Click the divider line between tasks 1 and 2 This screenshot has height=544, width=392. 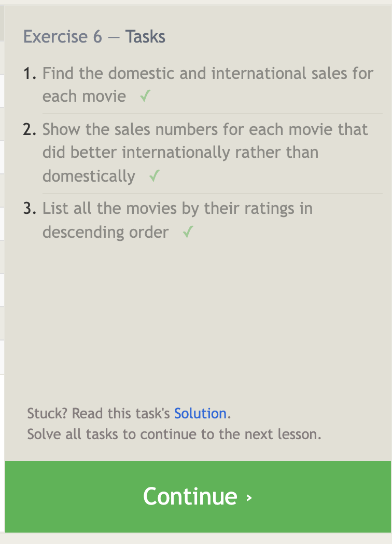pos(213,113)
